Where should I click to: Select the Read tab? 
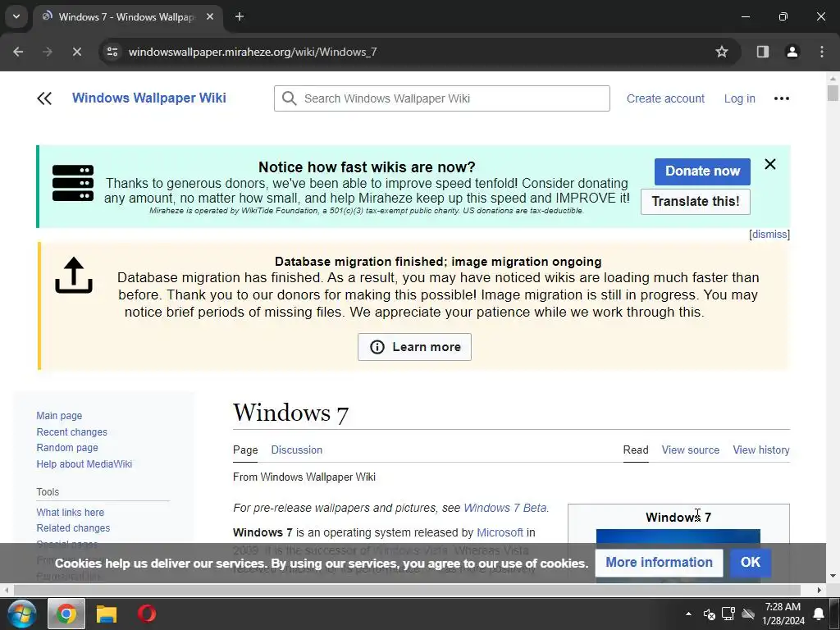pos(636,450)
